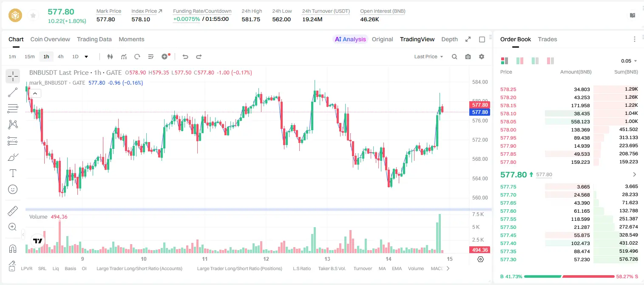Select the ruler measure tool

(13, 211)
